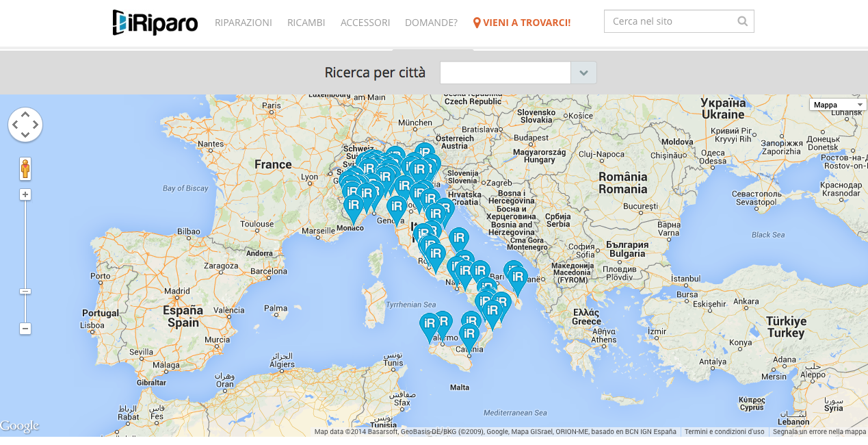Open Segnala un errore nella mappa link
Image resolution: width=868 pixels, height=445 pixels.
819,432
